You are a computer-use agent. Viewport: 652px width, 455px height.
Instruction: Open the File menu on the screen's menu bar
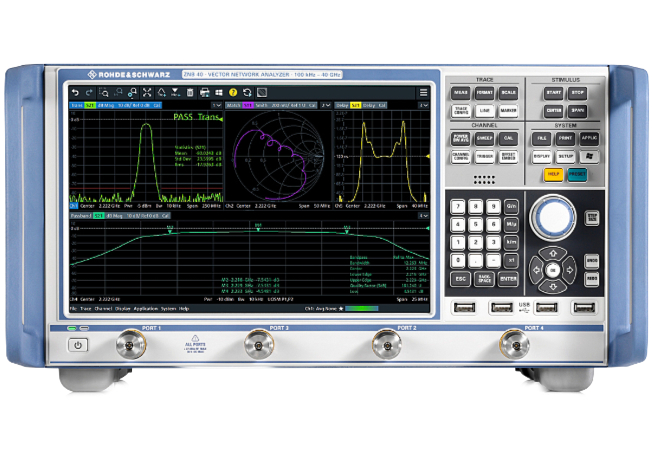pos(73,309)
